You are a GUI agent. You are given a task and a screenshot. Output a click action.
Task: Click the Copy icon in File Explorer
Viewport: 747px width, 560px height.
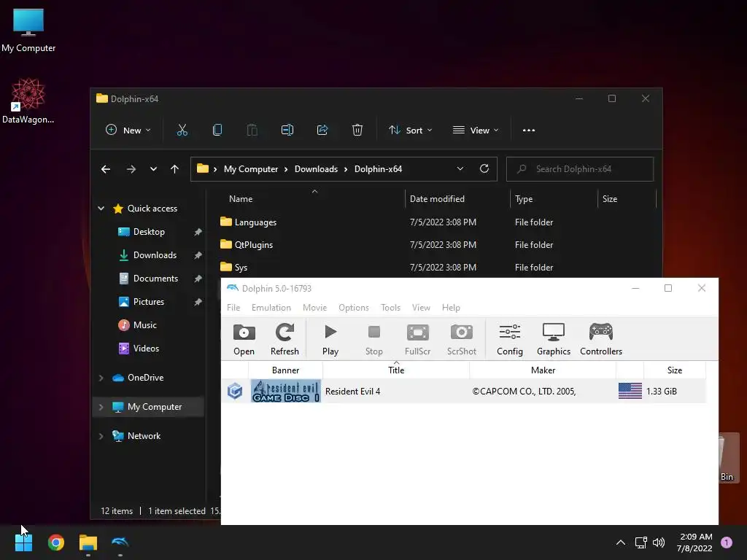click(217, 130)
